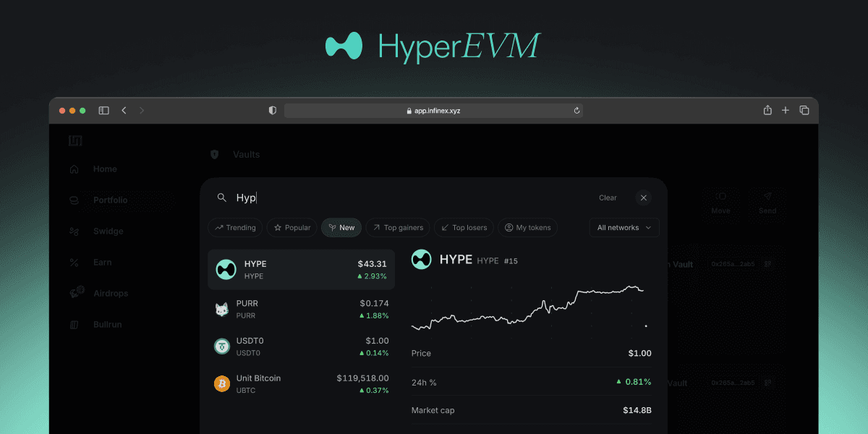Reload the page in address bar
Screen dimensions: 868x434
point(576,111)
